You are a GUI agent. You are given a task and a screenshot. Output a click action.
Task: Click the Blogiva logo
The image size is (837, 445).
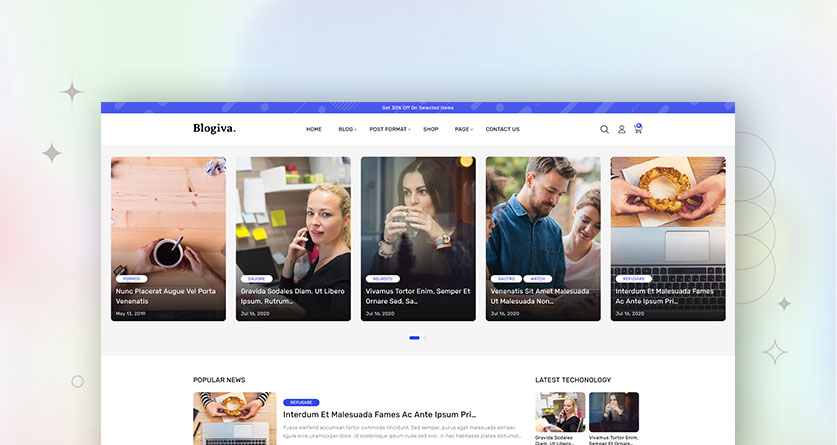point(214,128)
